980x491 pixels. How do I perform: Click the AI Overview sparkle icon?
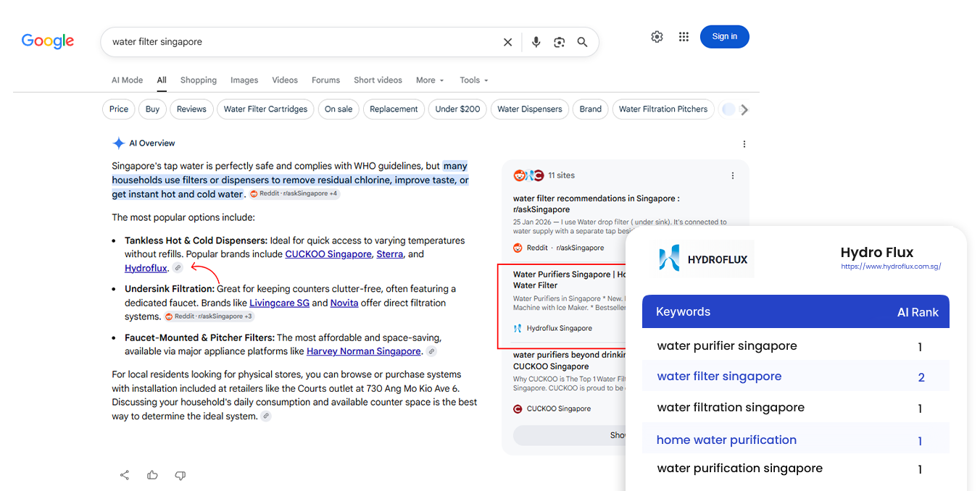[x=118, y=143]
